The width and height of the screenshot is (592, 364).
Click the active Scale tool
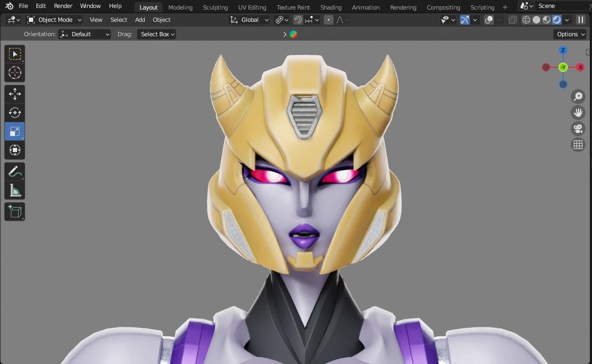pyautogui.click(x=15, y=131)
